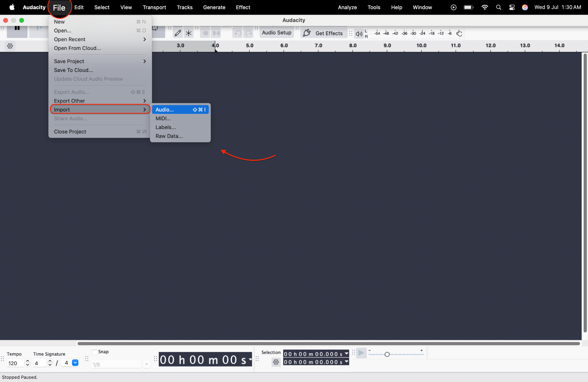The height and width of the screenshot is (382, 588).
Task: Open Apple menu logo
Action: pyautogui.click(x=12, y=7)
